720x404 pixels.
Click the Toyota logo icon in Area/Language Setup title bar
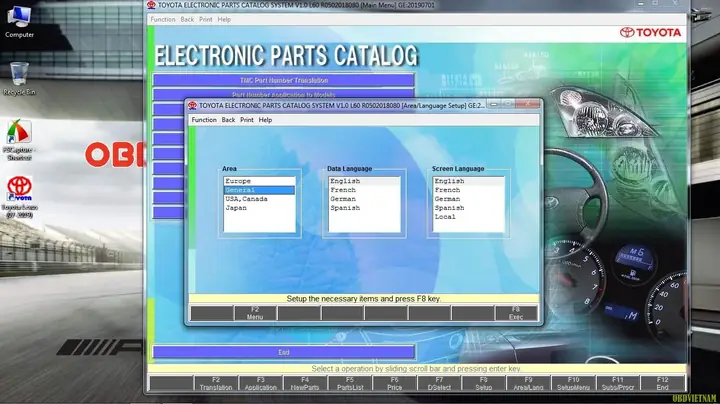tap(192, 106)
